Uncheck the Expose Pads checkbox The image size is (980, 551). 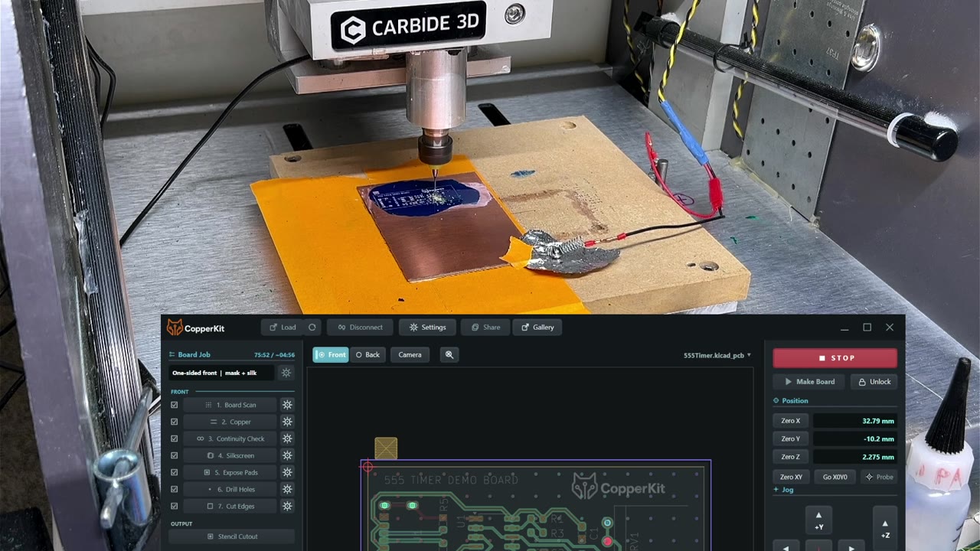175,472
